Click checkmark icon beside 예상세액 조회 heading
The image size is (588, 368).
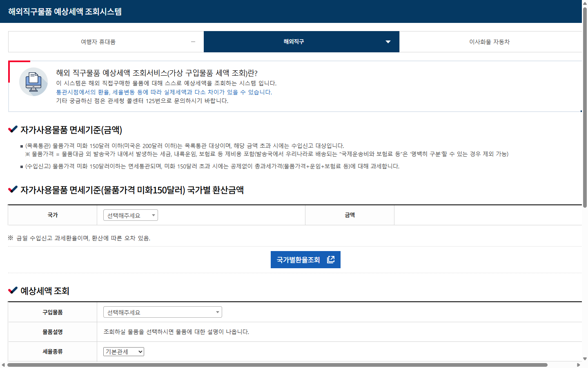tap(13, 290)
